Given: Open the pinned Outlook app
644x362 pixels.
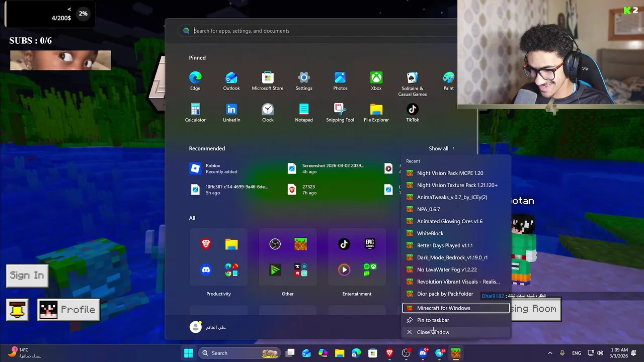Looking at the screenshot, I should coord(231,81).
